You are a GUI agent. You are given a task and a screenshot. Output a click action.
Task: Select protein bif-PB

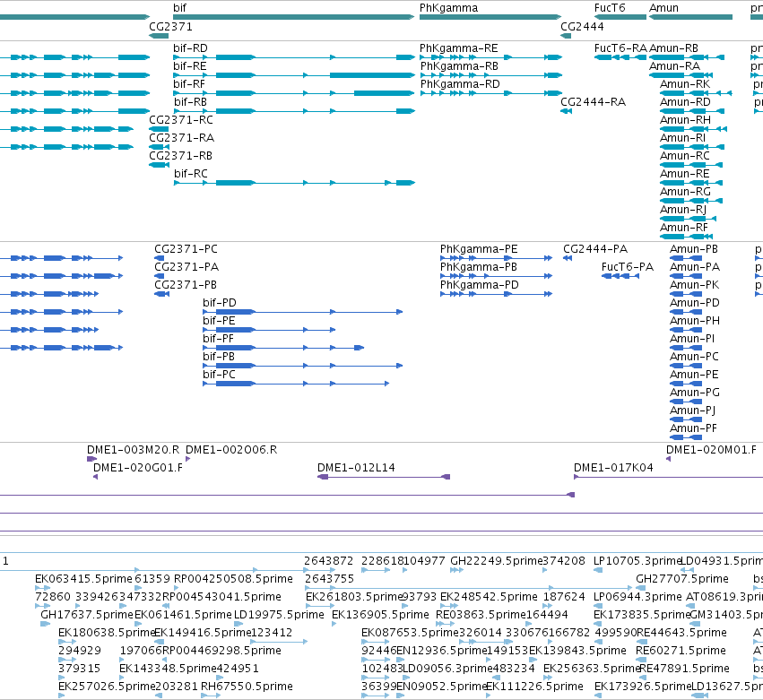tap(219, 357)
